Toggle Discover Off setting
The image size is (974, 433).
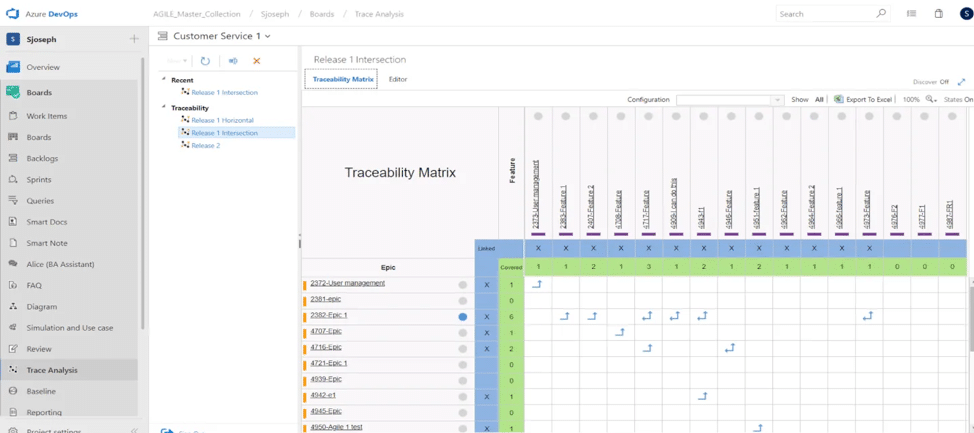(x=931, y=82)
